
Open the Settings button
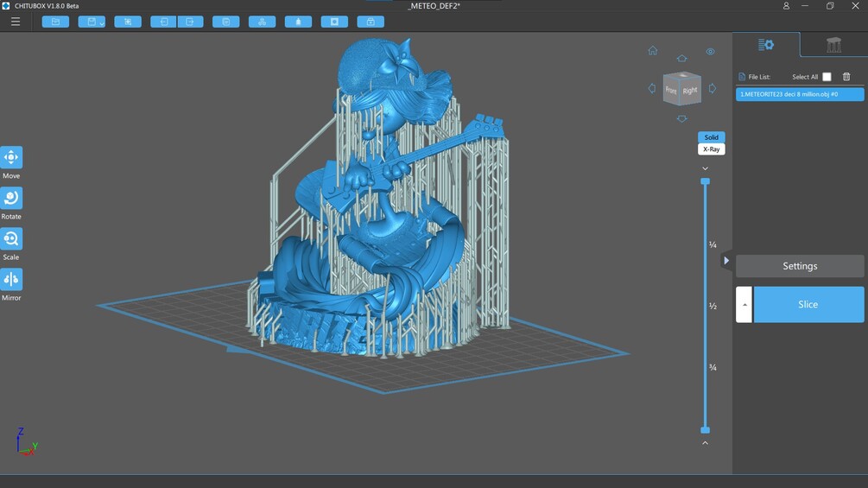point(800,266)
